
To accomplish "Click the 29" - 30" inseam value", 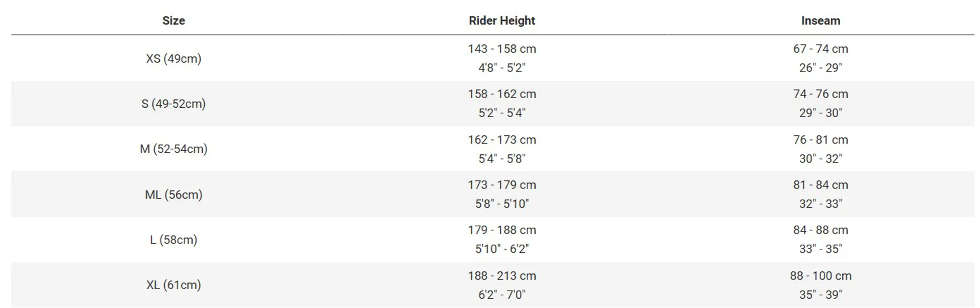I will coord(820,113).
